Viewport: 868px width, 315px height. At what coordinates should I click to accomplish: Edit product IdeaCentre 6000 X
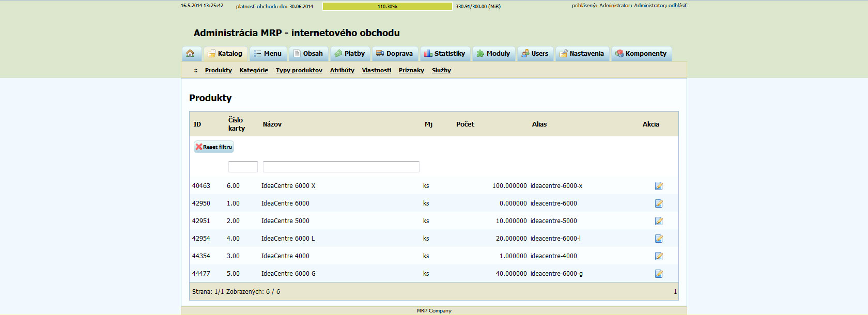[x=659, y=186]
